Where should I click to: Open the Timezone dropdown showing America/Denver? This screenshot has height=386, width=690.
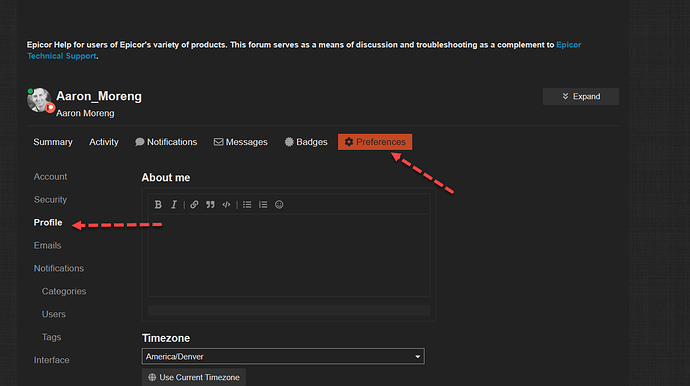pyautogui.click(x=283, y=357)
